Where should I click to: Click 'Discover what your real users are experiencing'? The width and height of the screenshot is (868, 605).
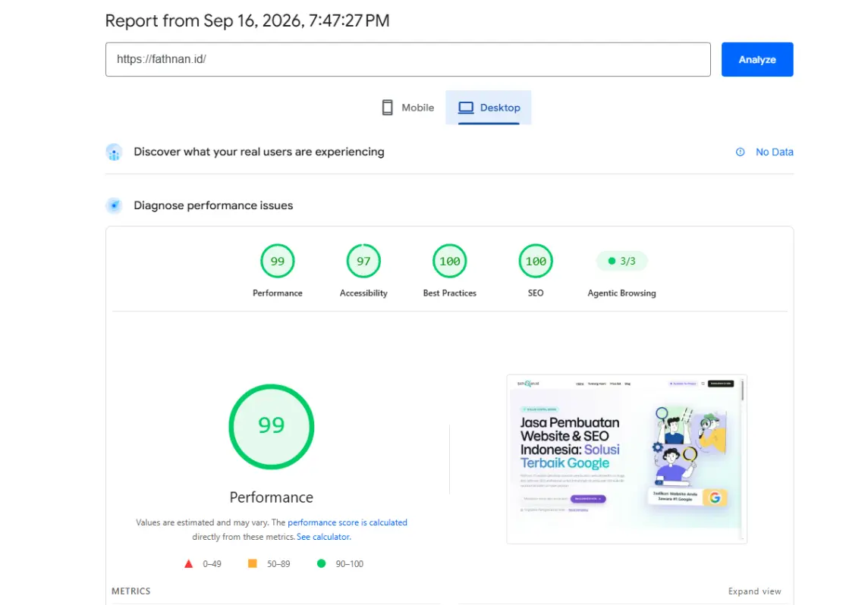259,152
